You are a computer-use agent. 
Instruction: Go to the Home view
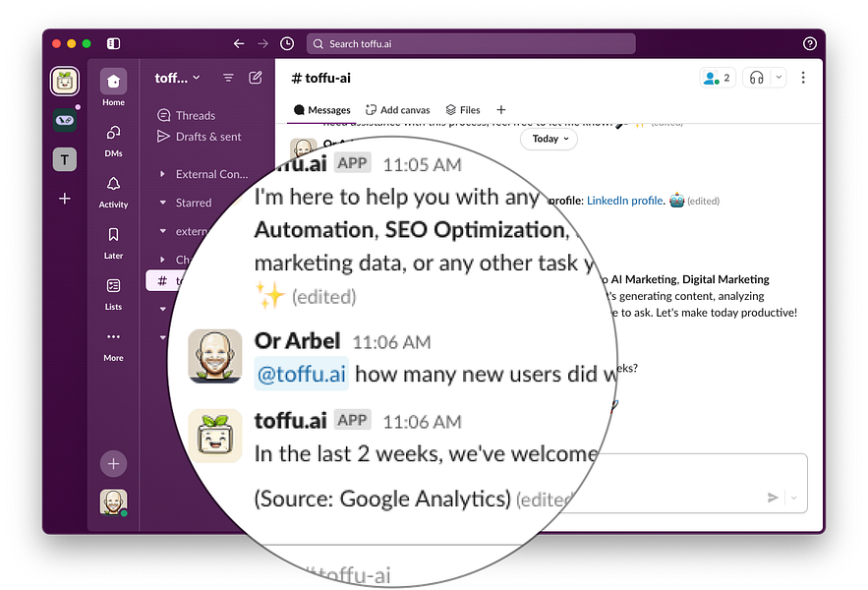coord(113,88)
